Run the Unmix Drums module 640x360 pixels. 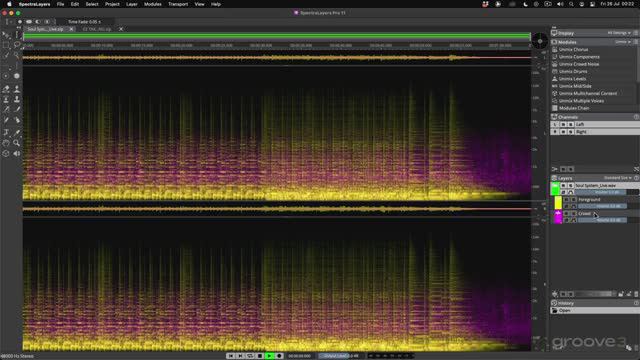point(573,71)
